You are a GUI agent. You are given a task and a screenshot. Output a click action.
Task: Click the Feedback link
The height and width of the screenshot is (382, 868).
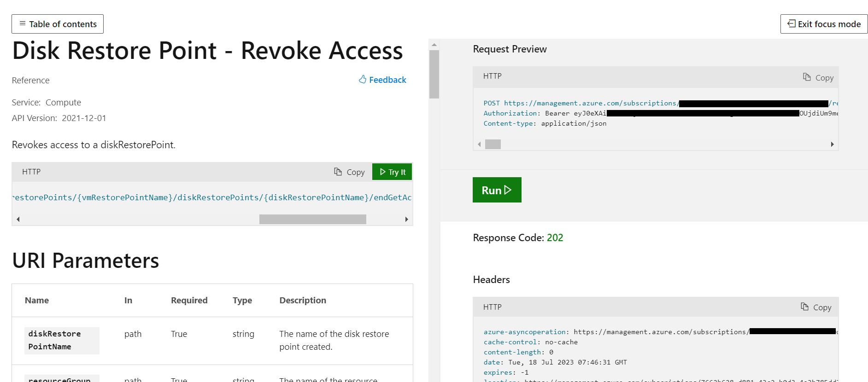382,80
